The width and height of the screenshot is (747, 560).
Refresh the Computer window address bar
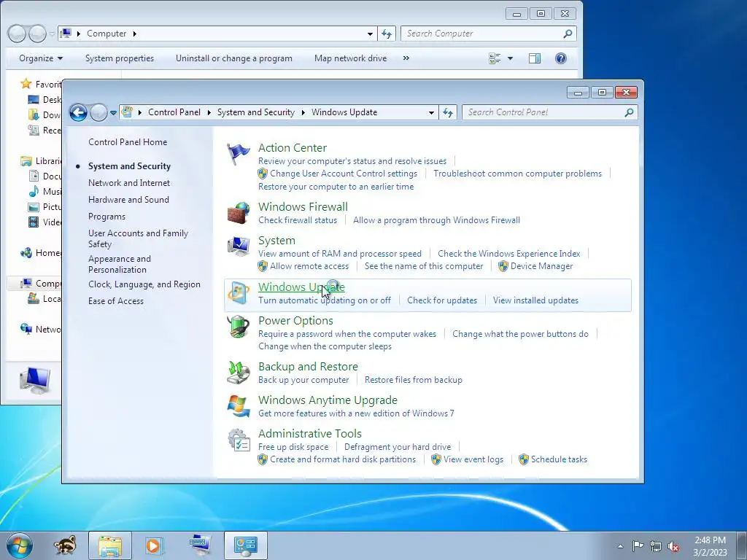387,34
